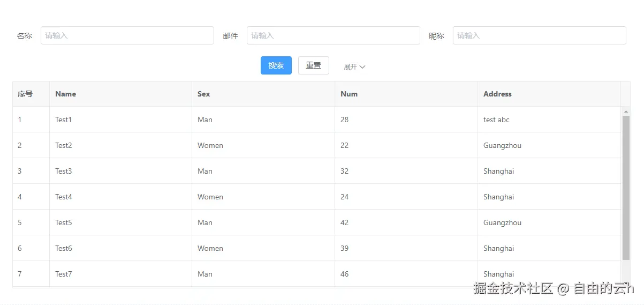This screenshot has width=644, height=305.
Task: Click into the 邮件 input field
Action: click(x=333, y=35)
